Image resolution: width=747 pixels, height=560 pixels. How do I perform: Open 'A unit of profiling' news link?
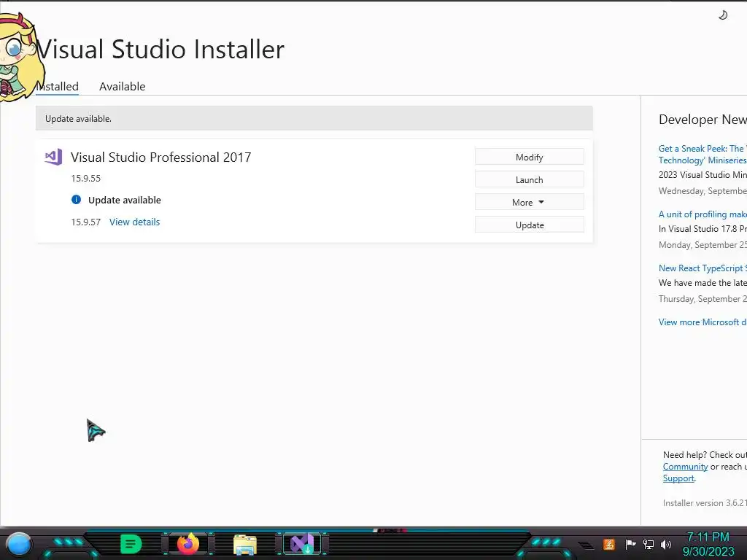click(703, 214)
